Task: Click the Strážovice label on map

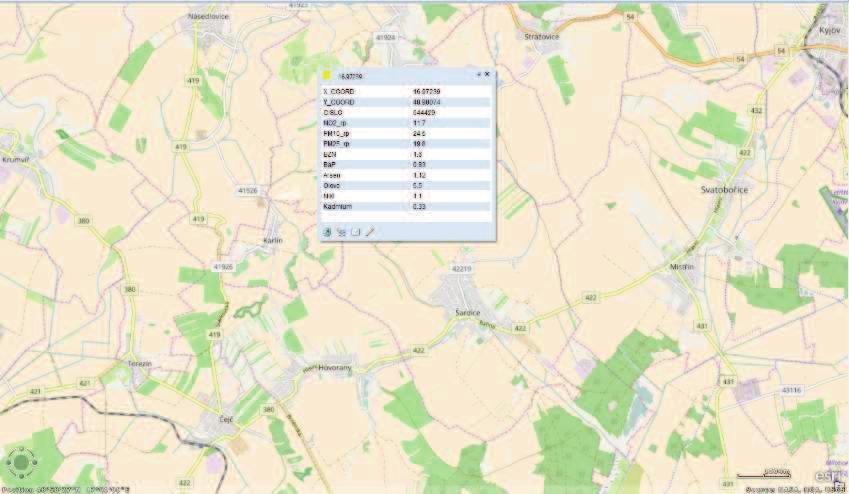Action: click(541, 36)
